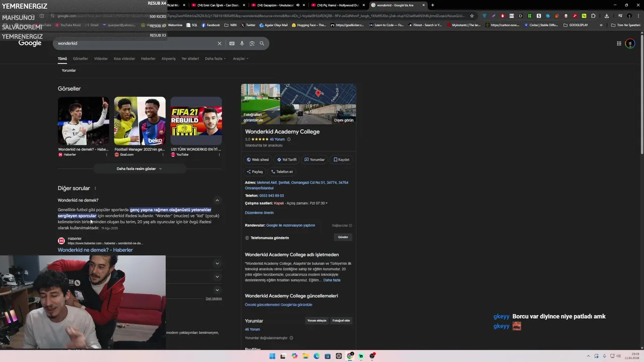644x362 pixels.
Task: Open the Araçlar tools dropdown
Action: click(x=240, y=59)
